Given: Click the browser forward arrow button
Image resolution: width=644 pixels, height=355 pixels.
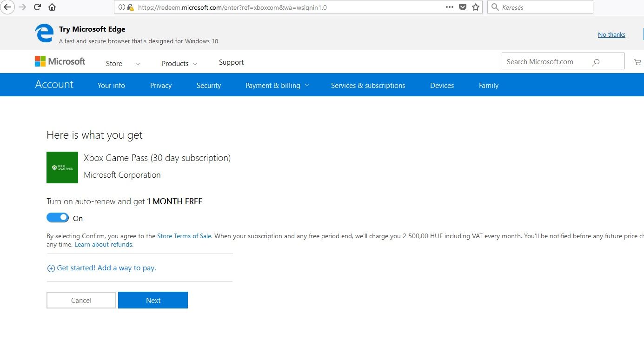Looking at the screenshot, I should (22, 7).
